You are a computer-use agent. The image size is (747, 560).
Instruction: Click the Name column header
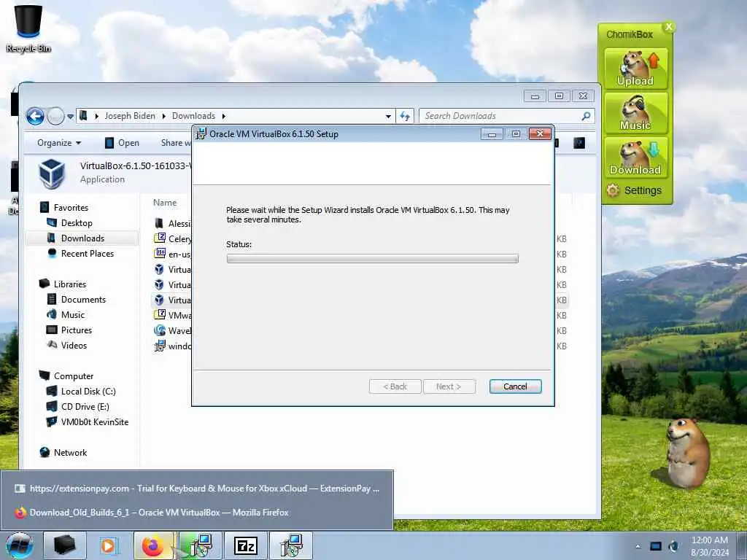click(165, 203)
